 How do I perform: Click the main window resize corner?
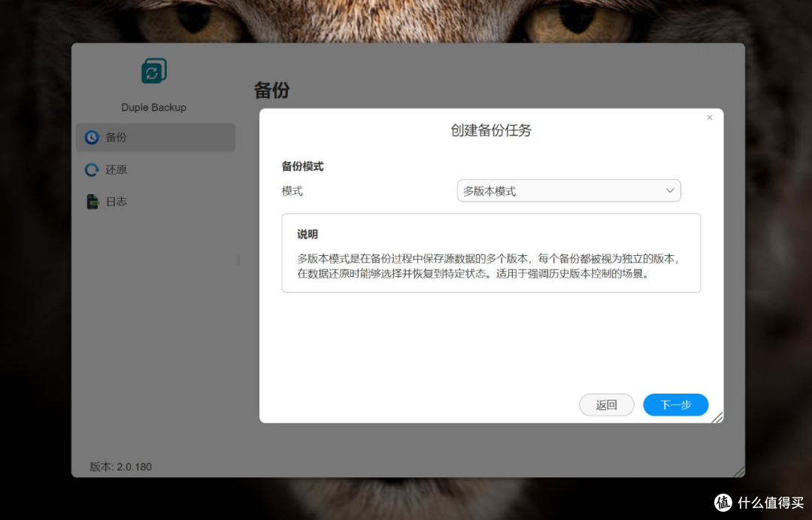(739, 471)
